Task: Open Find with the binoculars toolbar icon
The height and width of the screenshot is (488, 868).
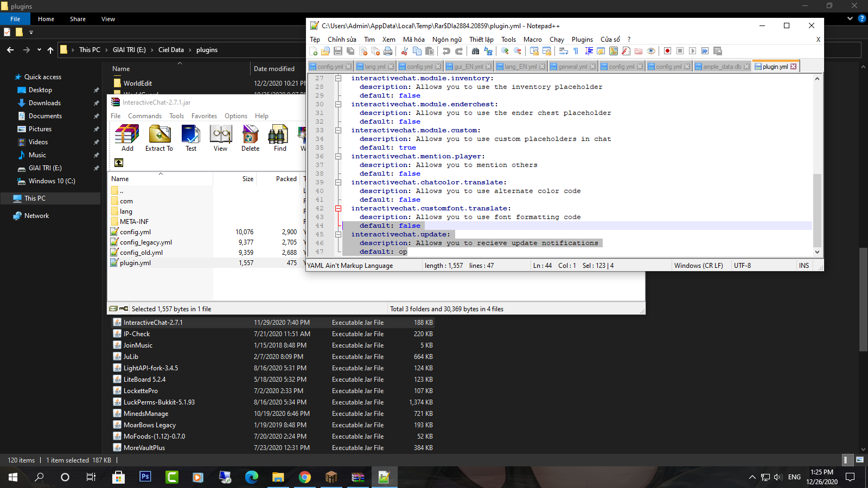Action: (x=475, y=51)
